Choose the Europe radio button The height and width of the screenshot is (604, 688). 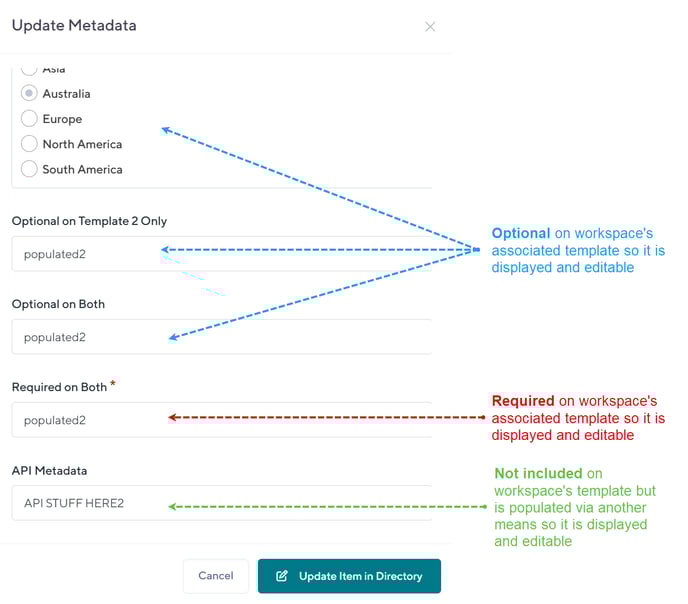point(30,119)
